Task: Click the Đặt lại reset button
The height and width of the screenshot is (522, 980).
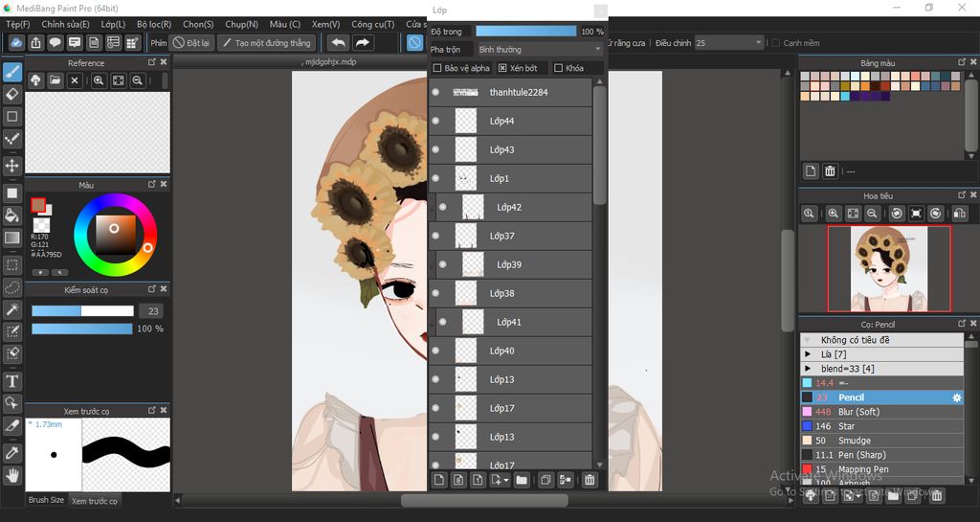Action: [191, 42]
